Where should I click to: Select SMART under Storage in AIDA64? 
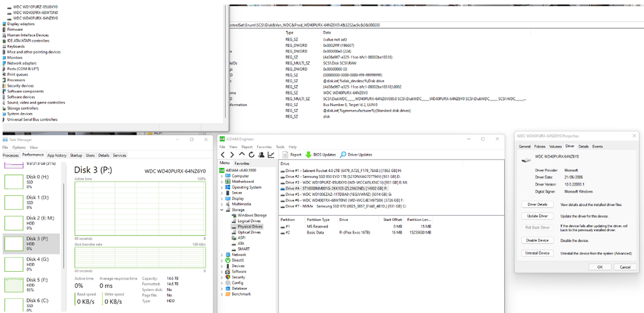(x=244, y=249)
